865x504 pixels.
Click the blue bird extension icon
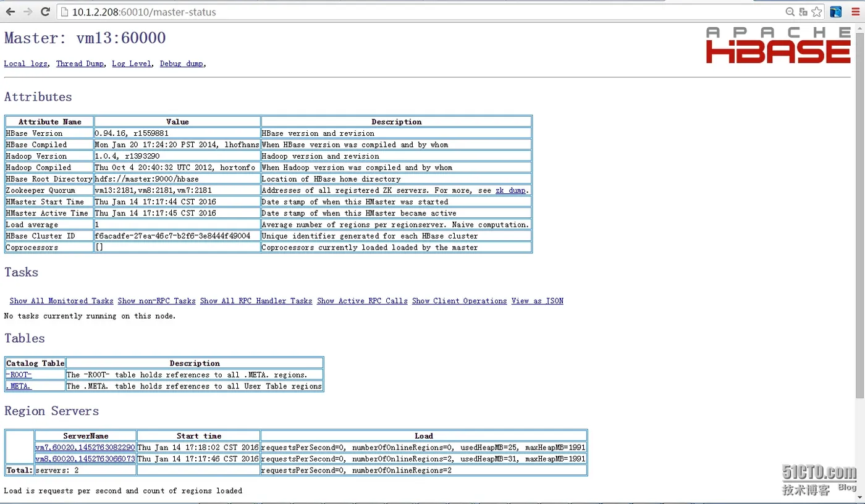836,12
